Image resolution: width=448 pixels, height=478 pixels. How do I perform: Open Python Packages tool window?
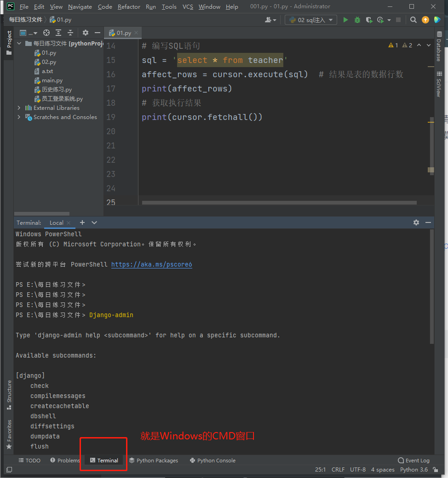coord(154,461)
